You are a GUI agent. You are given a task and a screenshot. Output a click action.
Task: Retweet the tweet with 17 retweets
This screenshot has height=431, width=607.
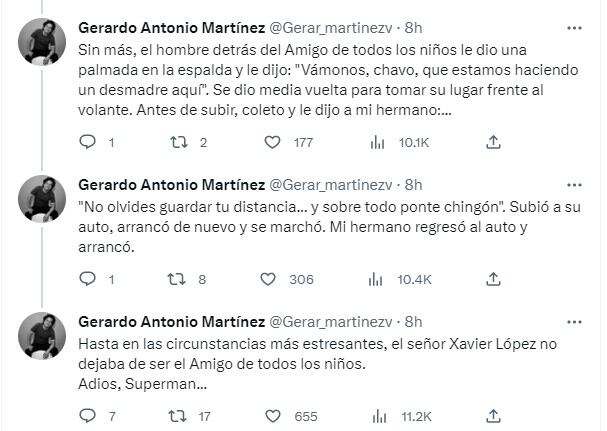click(x=181, y=416)
